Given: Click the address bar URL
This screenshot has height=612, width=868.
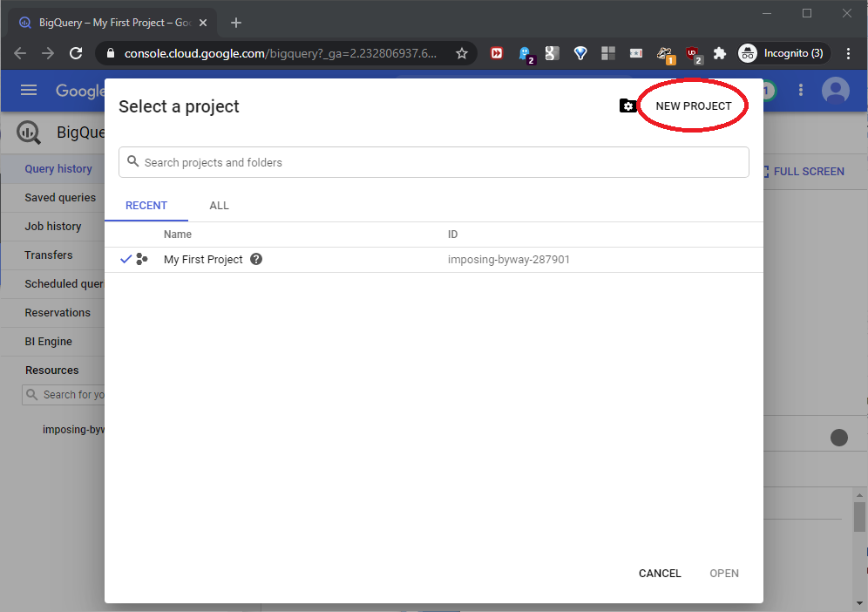Looking at the screenshot, I should (x=280, y=53).
